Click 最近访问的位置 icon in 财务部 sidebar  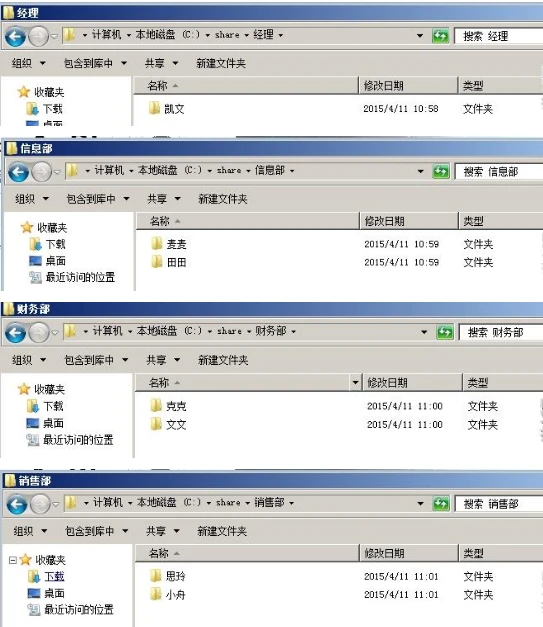tap(32, 440)
